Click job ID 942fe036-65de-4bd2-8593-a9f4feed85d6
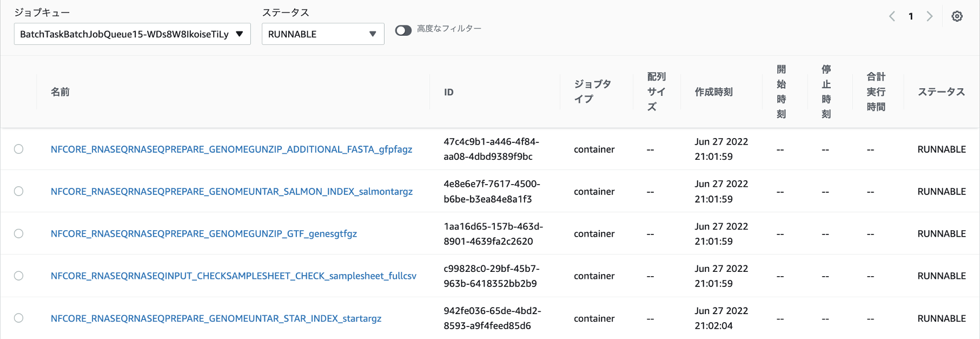980x339 pixels. 492,318
